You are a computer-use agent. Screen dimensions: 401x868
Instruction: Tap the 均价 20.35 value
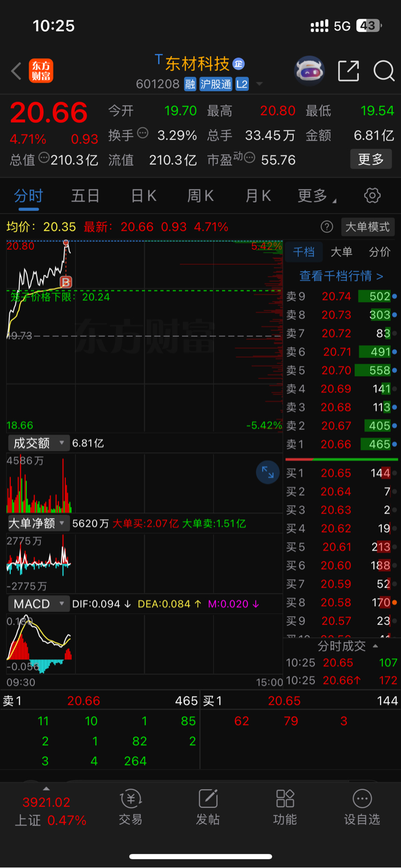click(x=60, y=227)
